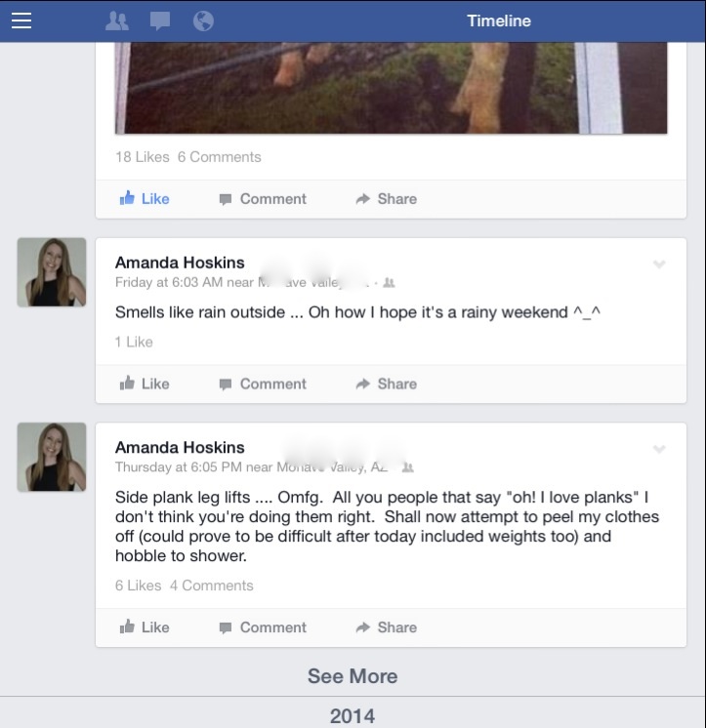706x728 pixels.
Task: Open friend requests icon in header
Action: coord(116,20)
